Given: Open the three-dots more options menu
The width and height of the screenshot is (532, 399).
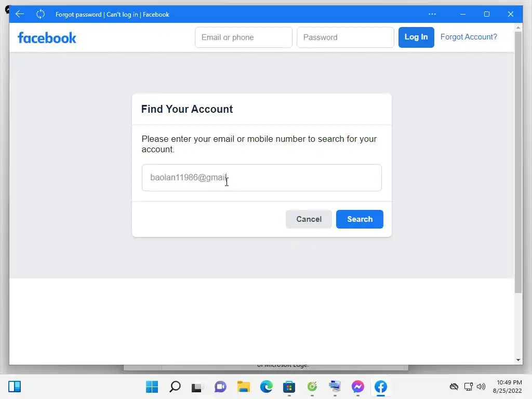Looking at the screenshot, I should point(432,14).
